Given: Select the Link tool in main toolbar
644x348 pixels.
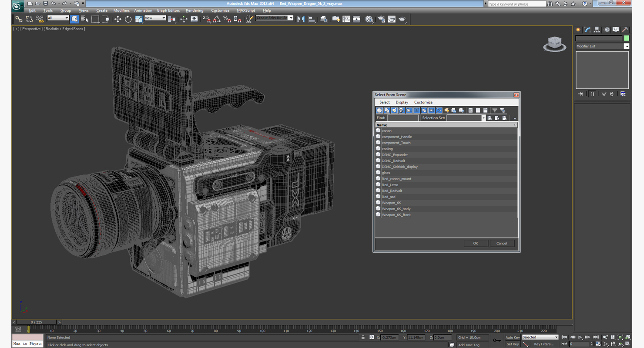Looking at the screenshot, I should click(x=19, y=19).
